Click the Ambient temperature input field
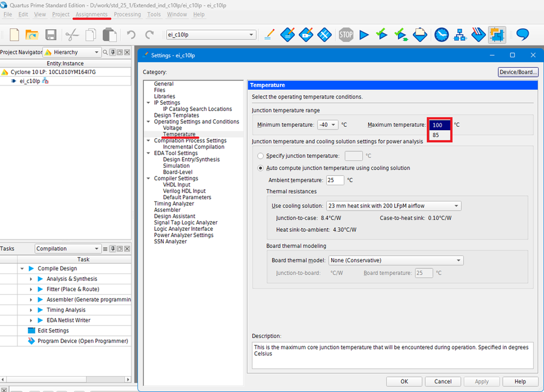The width and height of the screenshot is (544, 392). tap(335, 180)
